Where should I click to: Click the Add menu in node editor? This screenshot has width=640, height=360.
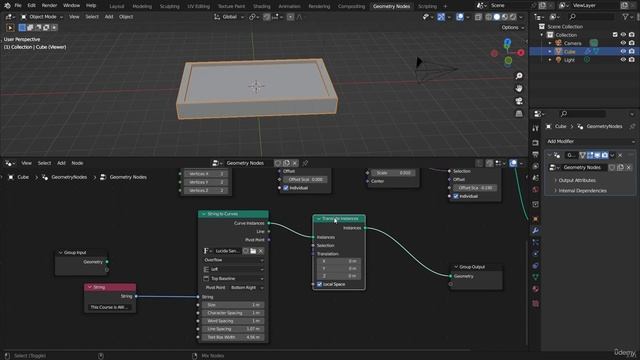61,163
